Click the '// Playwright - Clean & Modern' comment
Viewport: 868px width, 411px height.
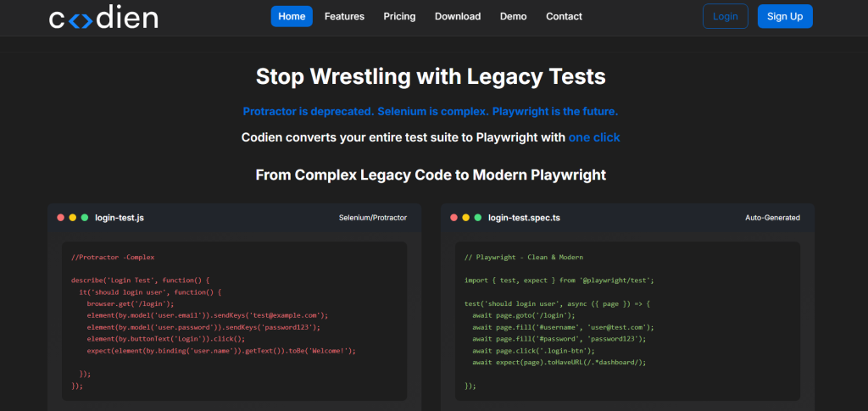(524, 258)
